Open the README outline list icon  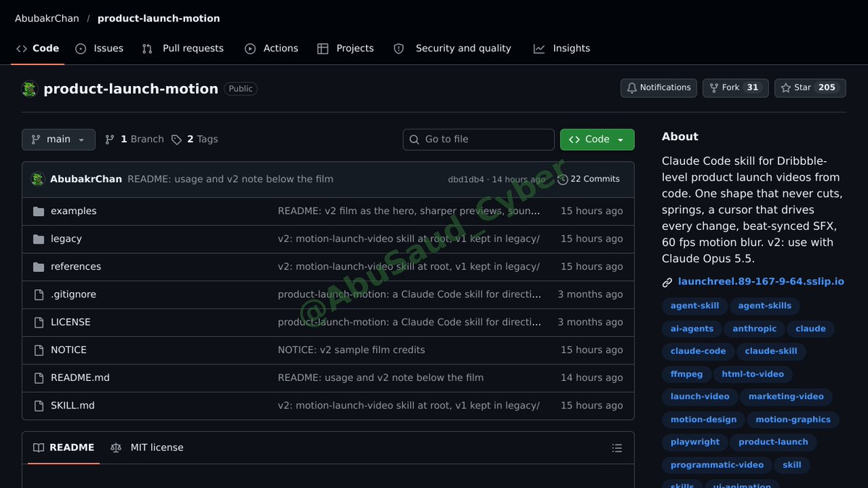coord(617,448)
